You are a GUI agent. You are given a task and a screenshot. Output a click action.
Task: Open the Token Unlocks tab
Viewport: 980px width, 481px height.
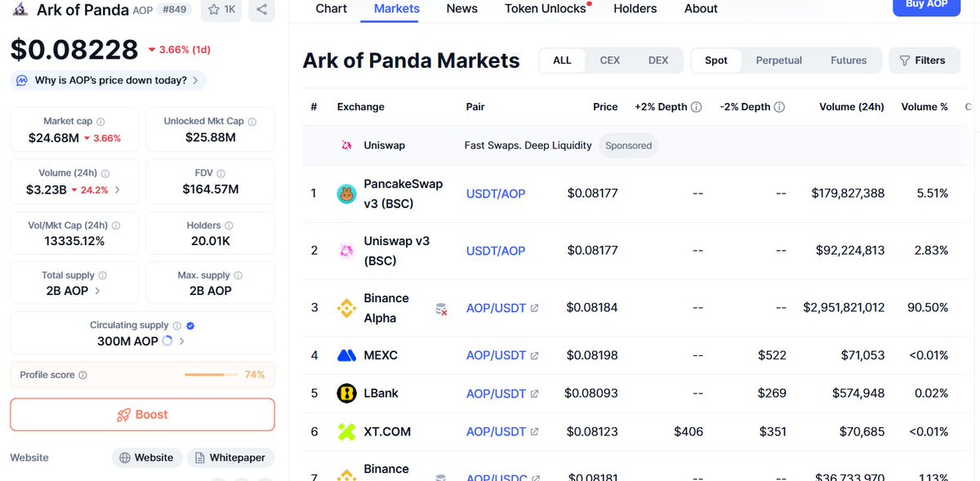coord(545,9)
